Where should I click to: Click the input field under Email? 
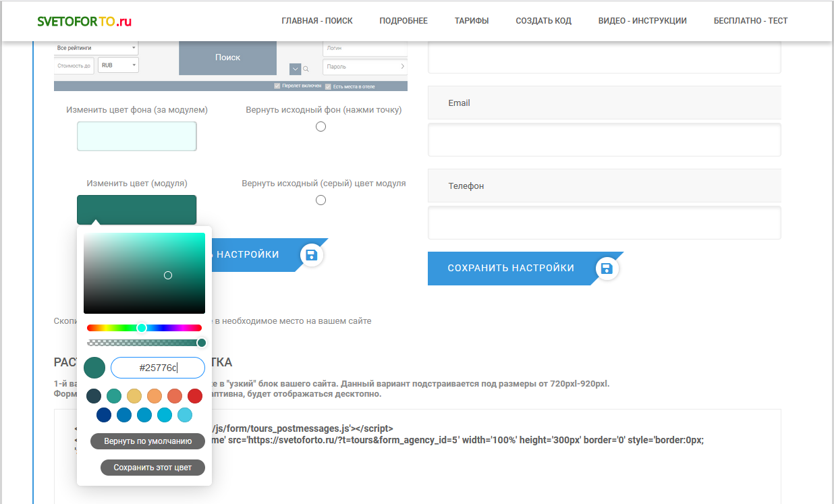(605, 140)
